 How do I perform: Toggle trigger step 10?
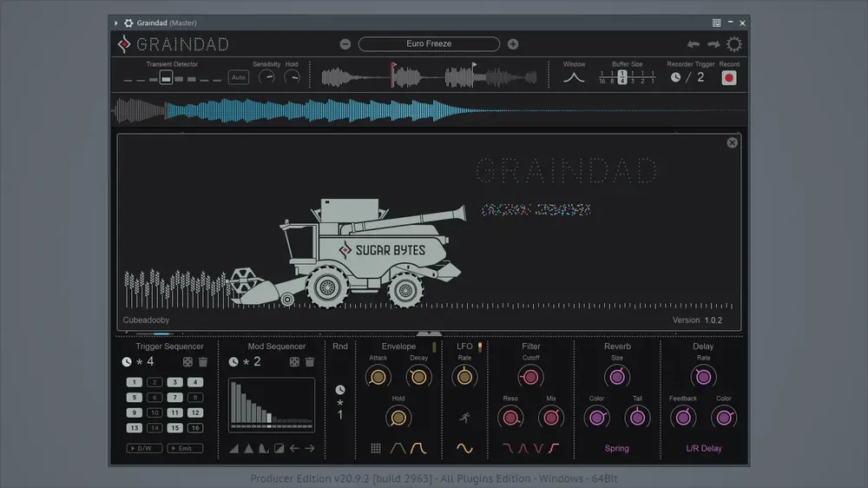[155, 412]
